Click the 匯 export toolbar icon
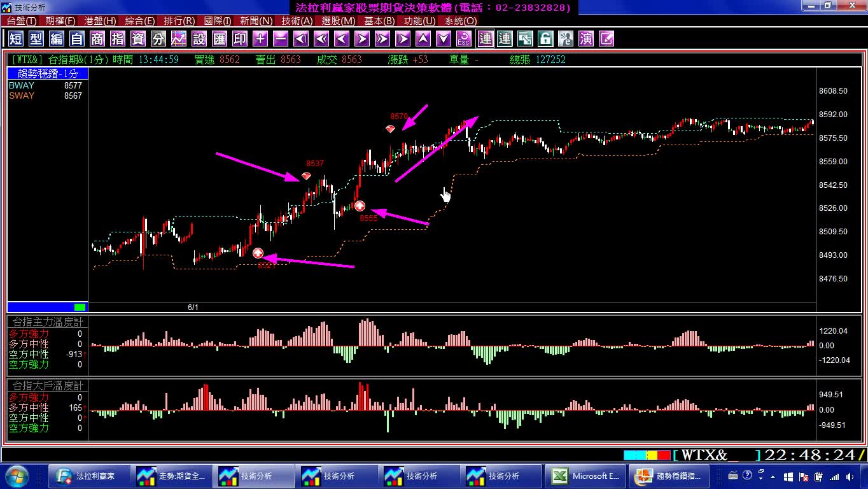 [x=220, y=39]
